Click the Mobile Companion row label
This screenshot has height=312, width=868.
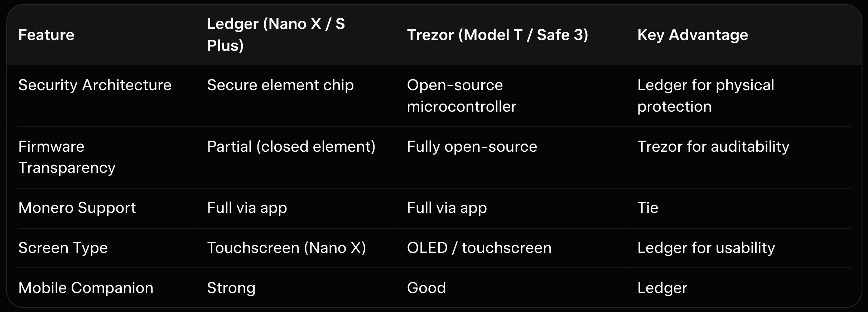(x=86, y=288)
